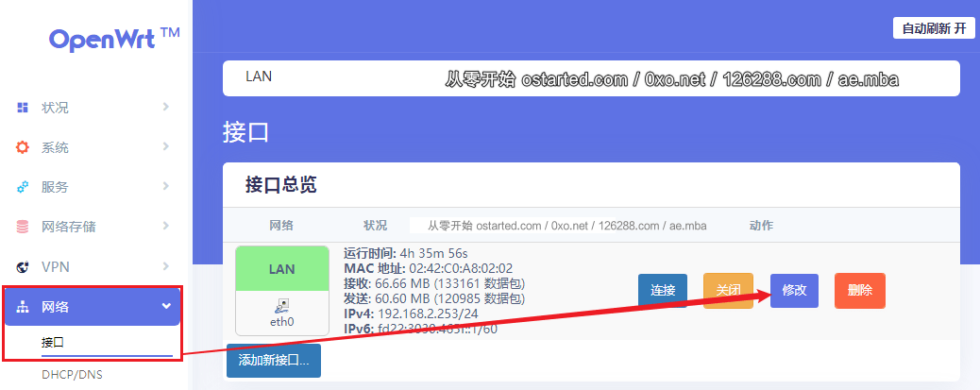Open the VPN menu
The image size is (980, 390).
click(93, 267)
